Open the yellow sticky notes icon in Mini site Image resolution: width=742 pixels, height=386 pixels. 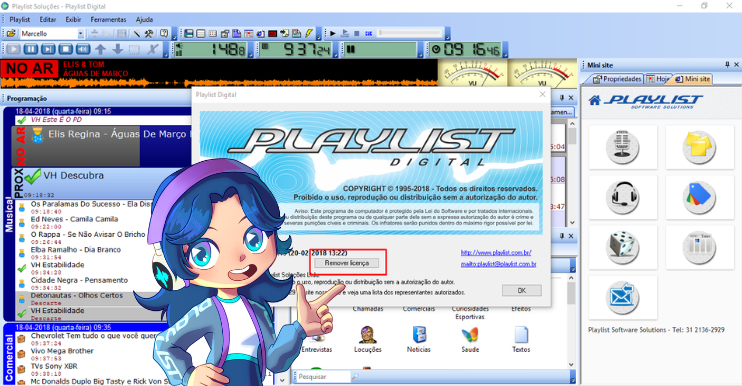(699, 147)
